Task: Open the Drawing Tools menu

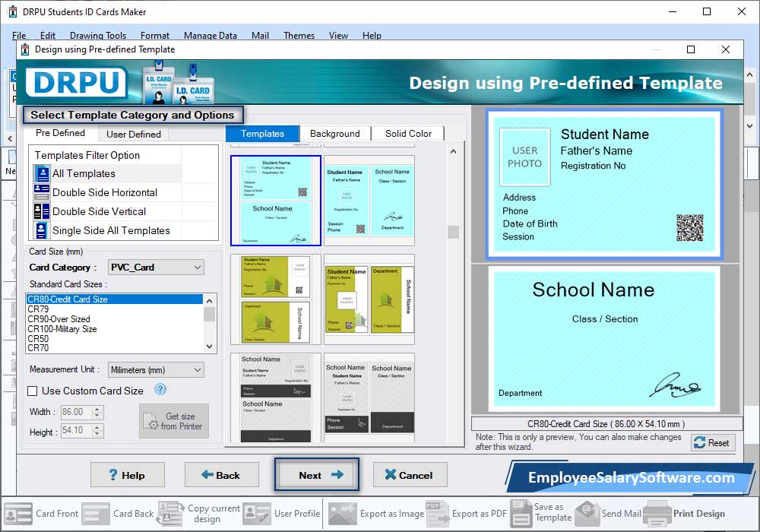Action: [98, 36]
